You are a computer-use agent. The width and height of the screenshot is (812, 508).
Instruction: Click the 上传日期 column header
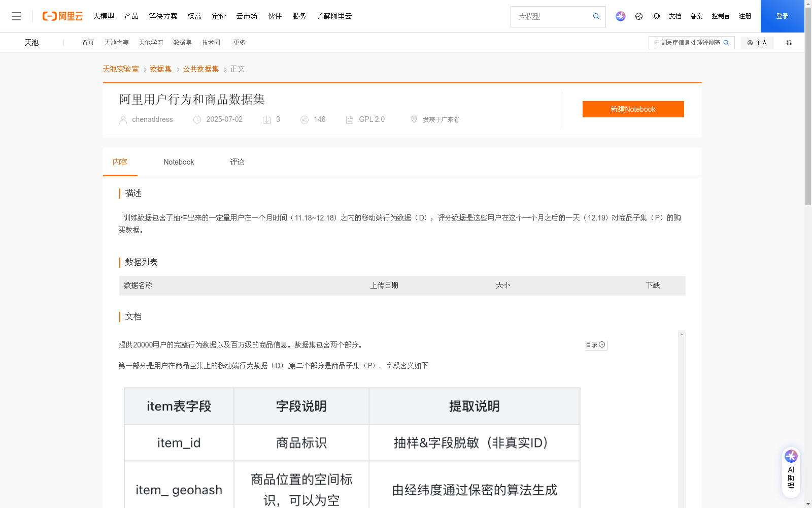[x=384, y=285]
